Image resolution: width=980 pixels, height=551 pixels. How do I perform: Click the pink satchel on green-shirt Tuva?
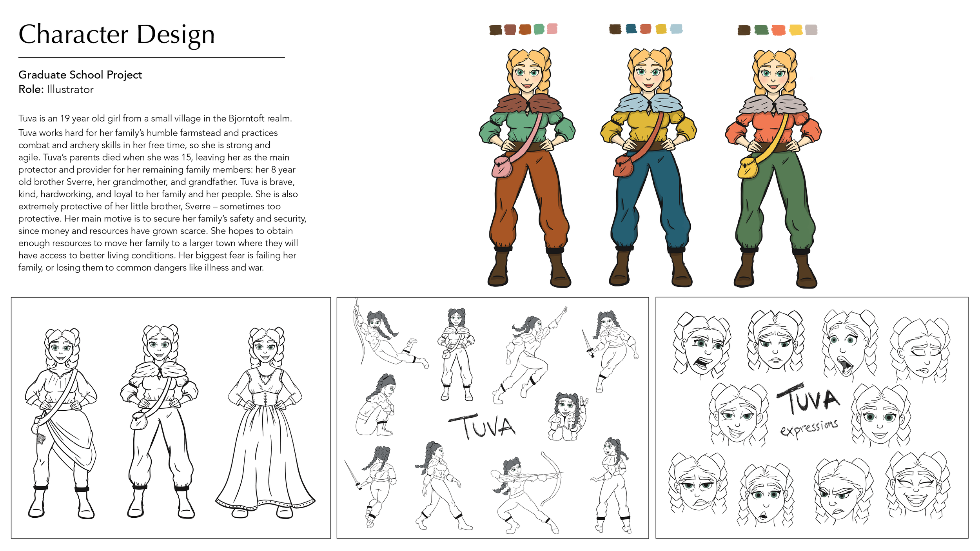pyautogui.click(x=502, y=166)
